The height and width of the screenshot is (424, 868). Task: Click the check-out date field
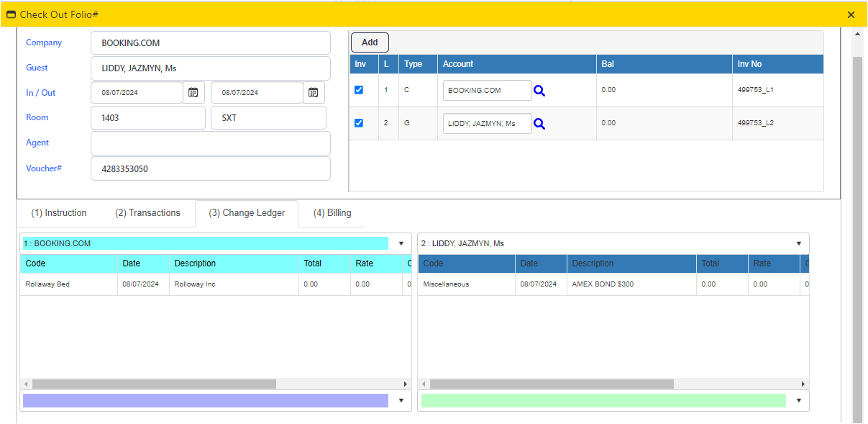(x=257, y=93)
